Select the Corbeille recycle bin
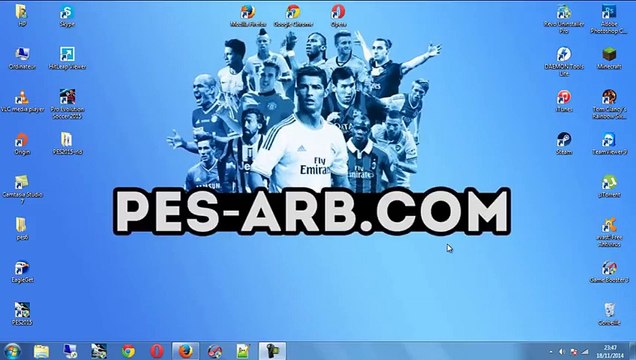The height and width of the screenshot is (360, 636). click(609, 314)
